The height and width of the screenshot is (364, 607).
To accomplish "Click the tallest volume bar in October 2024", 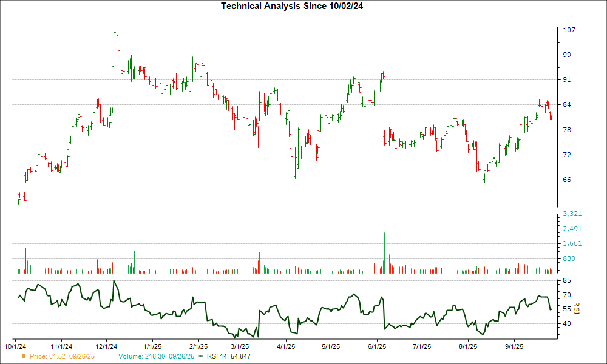I will [x=29, y=244].
